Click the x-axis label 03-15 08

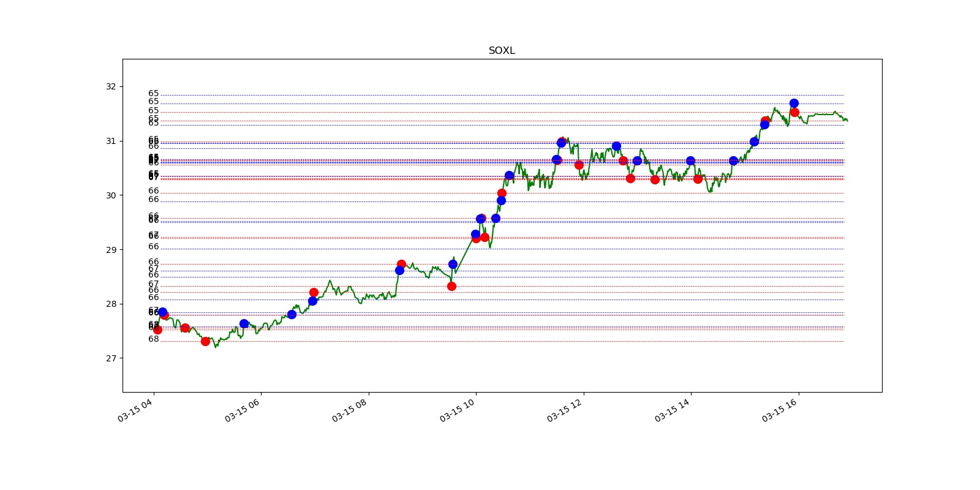pos(350,410)
